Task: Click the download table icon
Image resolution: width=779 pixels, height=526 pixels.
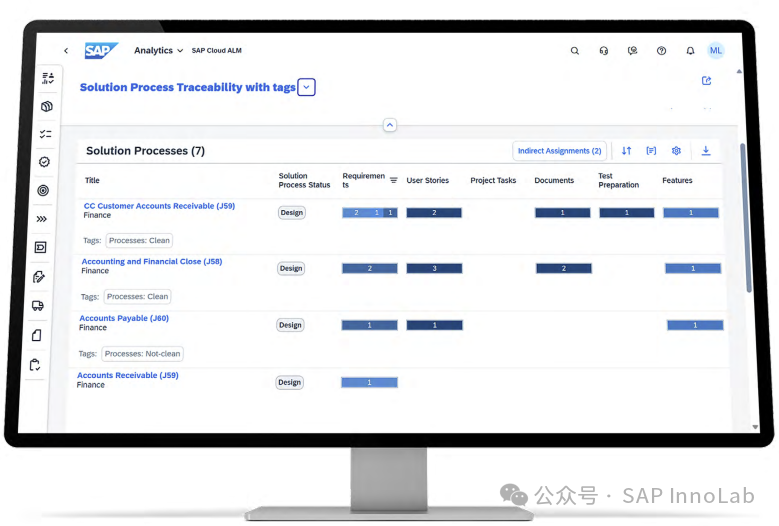Action: [x=706, y=151]
